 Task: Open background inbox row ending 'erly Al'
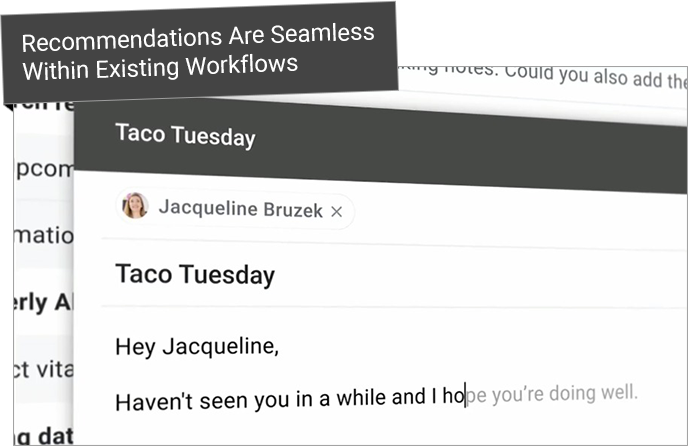point(43,302)
